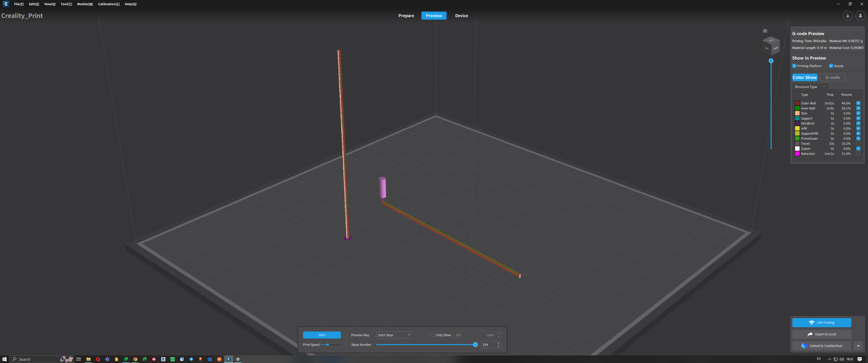Click the LAN Printing button
Viewport: 868px width, 363px height.
click(822, 323)
